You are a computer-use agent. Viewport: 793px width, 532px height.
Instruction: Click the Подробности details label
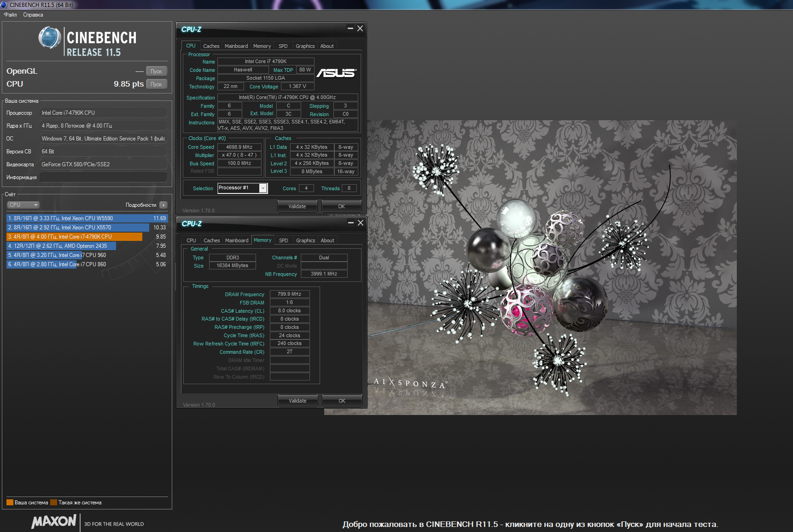click(141, 205)
